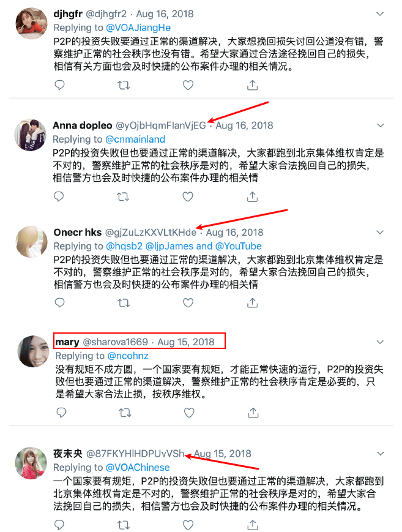Viewport: 402px width, 532px height.
Task: Expand options chevron on 夜未央 tweet
Action: [x=381, y=454]
